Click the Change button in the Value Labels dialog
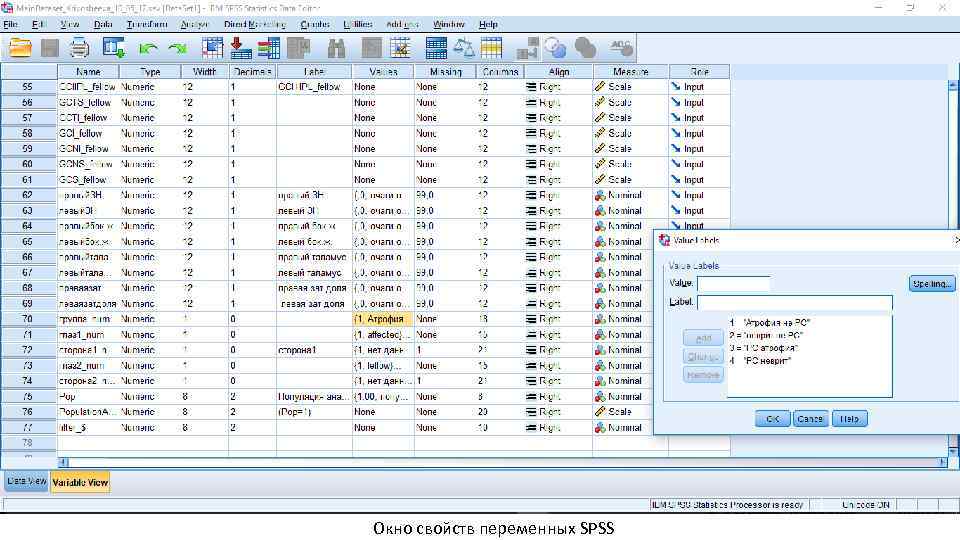This screenshot has width=960, height=540. point(703,356)
